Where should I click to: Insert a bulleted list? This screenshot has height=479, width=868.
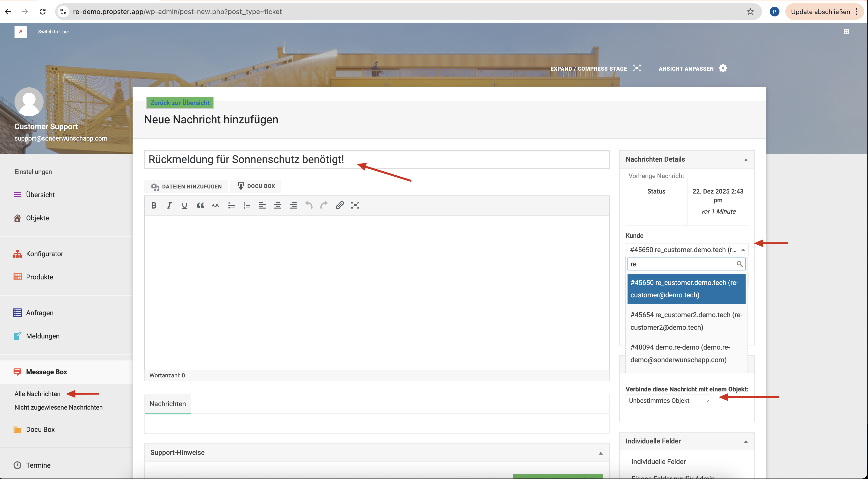231,205
